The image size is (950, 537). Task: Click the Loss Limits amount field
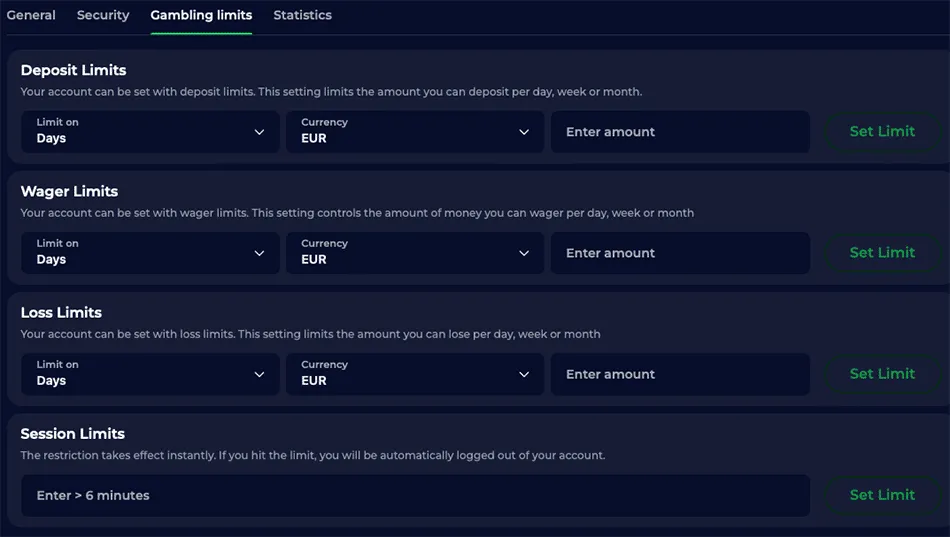pos(680,374)
